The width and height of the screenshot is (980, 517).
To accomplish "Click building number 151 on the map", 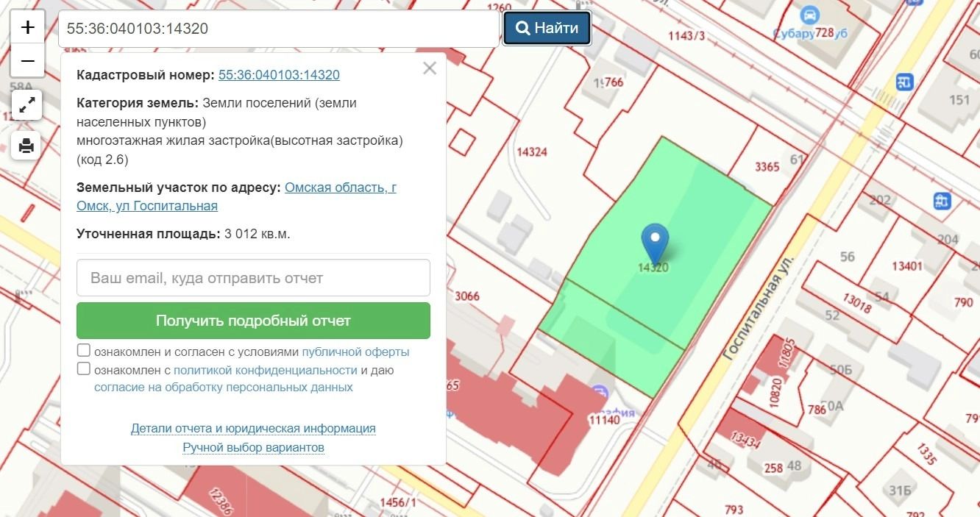I will point(959,99).
